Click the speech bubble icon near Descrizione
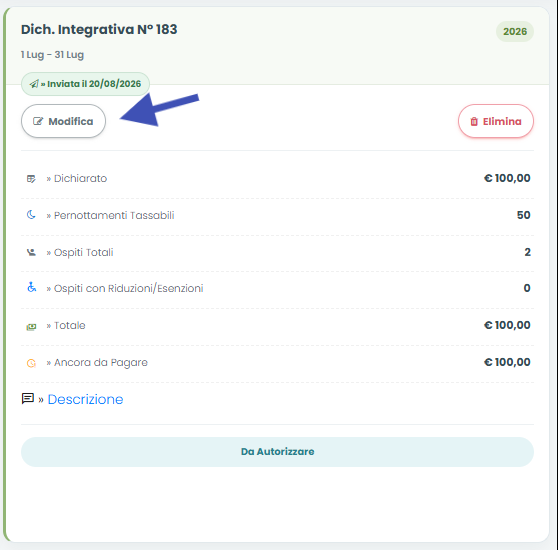Image resolution: width=558 pixels, height=550 pixels. 28,398
